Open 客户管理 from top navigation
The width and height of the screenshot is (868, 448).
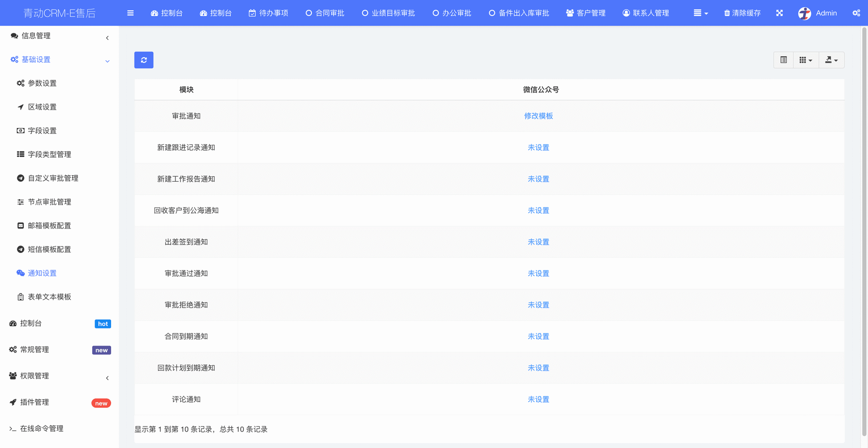tap(585, 13)
